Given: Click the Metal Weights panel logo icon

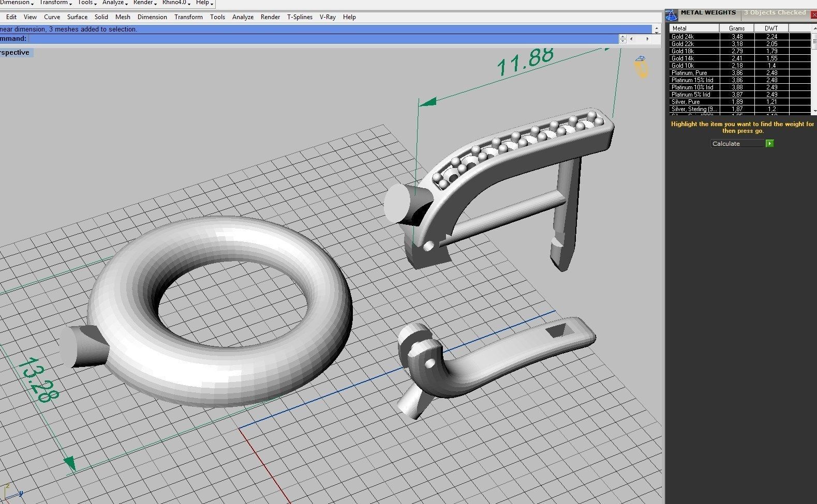Looking at the screenshot, I should 672,16.
